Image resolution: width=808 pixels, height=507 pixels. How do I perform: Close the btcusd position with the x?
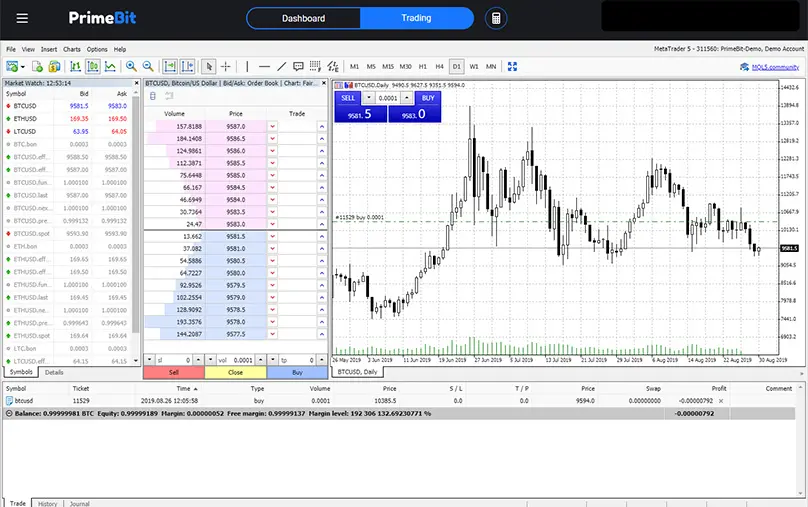721,401
